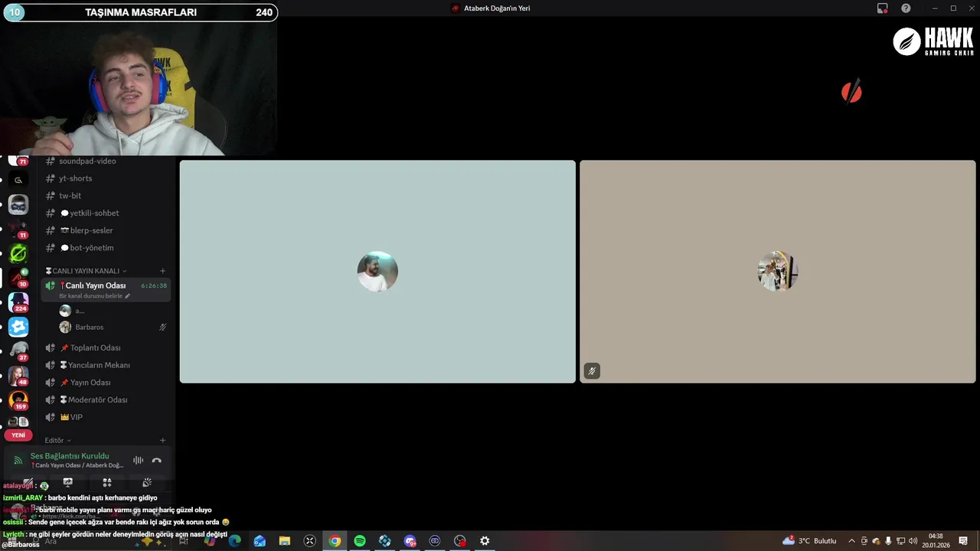The height and width of the screenshot is (551, 980).
Task: Open clock showing 04:38 20.01.2026
Action: pos(936,541)
